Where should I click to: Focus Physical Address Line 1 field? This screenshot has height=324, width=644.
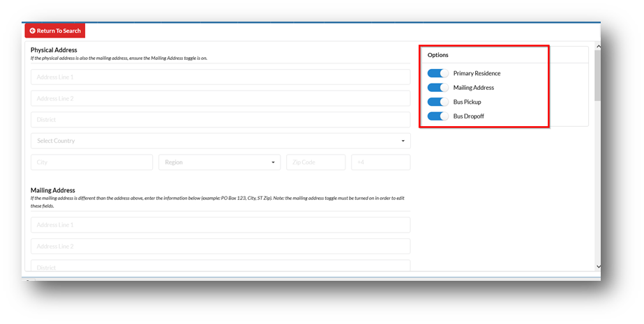220,77
